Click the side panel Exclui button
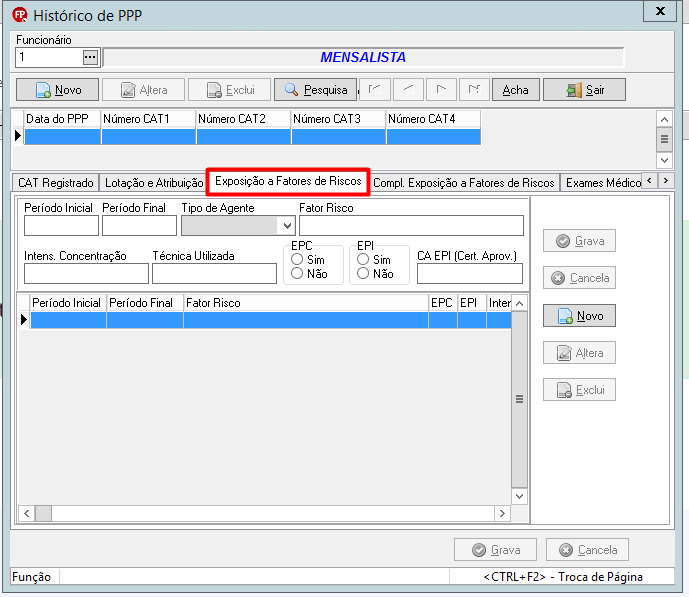 579,390
